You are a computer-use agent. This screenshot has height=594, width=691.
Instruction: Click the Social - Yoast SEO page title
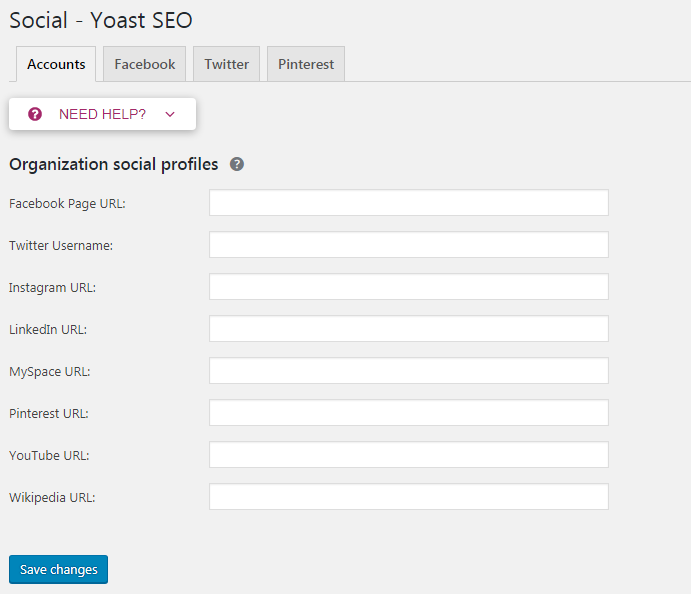tap(100, 19)
